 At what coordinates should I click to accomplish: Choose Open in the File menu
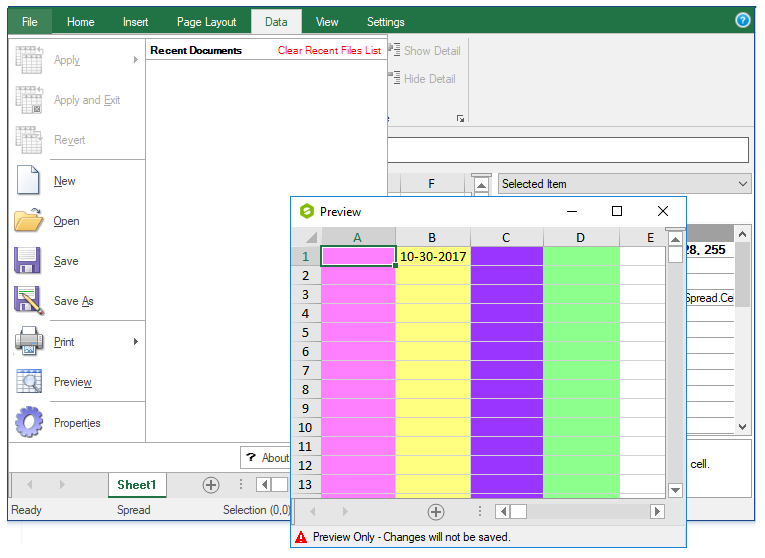coord(66,221)
